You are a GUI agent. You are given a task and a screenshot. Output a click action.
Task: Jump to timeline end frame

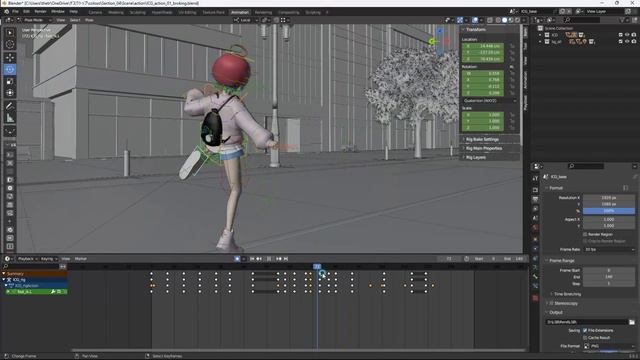[x=286, y=259]
